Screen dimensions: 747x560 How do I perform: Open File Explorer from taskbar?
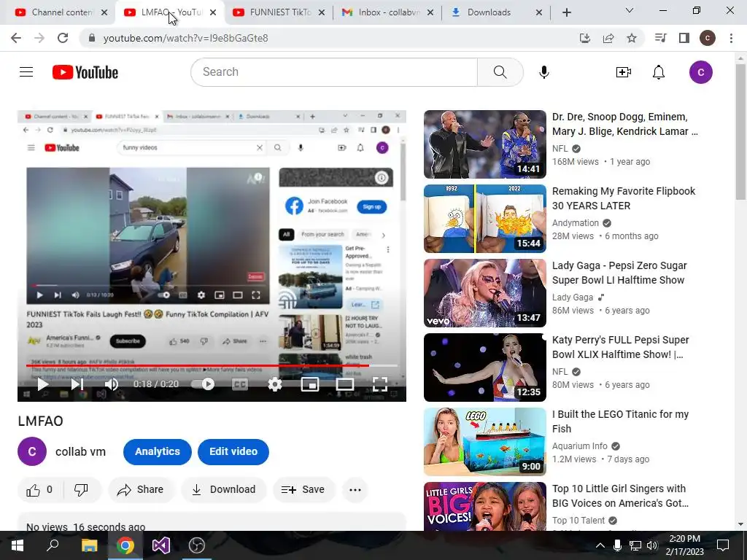click(89, 545)
